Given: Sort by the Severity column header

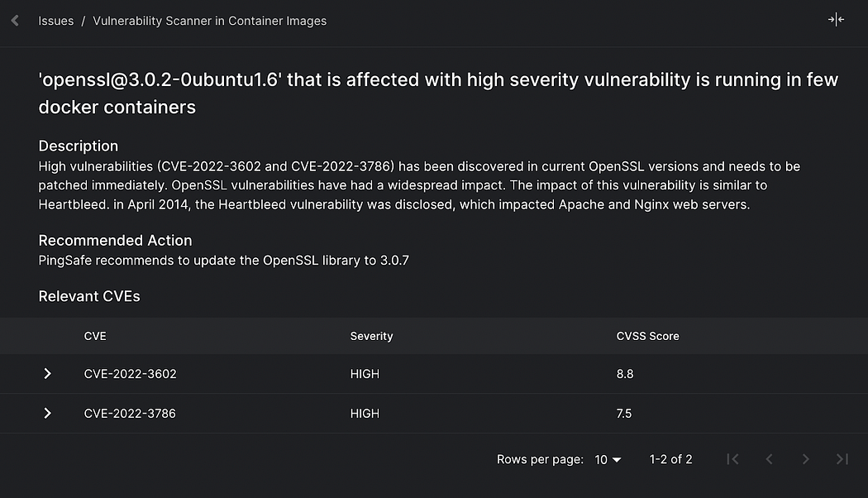Looking at the screenshot, I should tap(371, 336).
